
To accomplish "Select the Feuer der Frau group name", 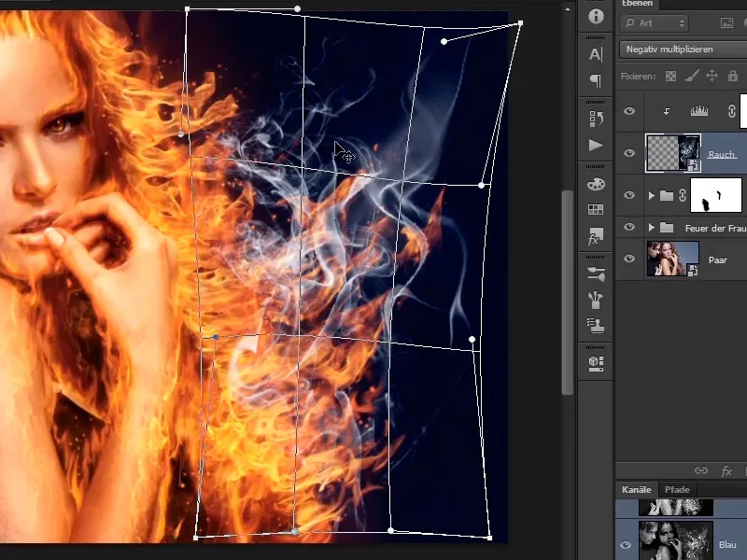I will coord(715,228).
